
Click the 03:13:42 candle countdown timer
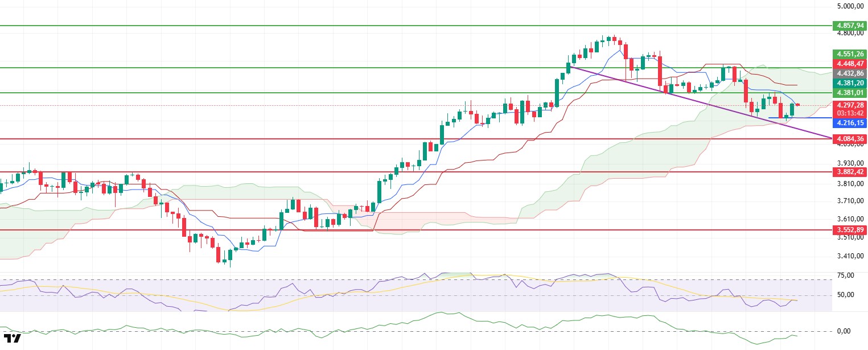(849, 113)
